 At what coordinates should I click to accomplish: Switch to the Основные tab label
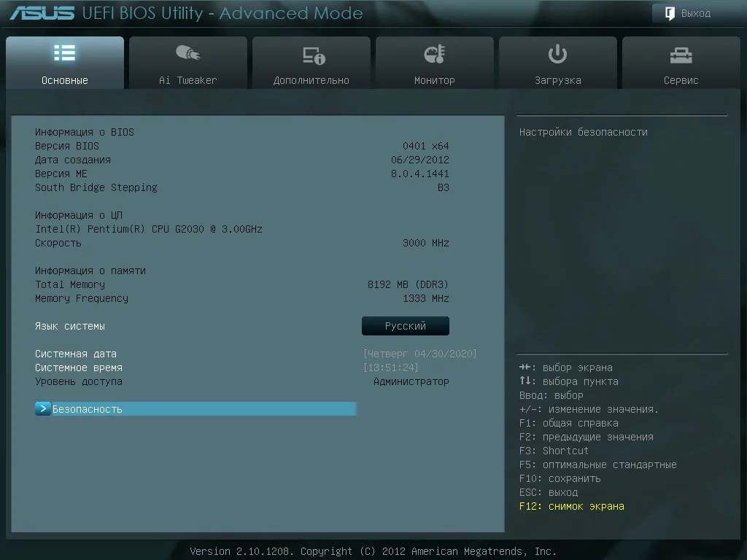pos(65,80)
